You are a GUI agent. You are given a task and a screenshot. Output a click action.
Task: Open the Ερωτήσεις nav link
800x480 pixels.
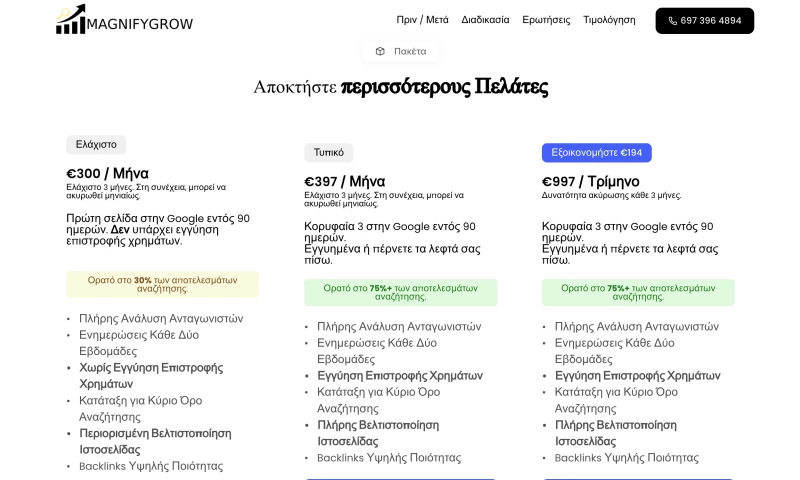click(546, 20)
